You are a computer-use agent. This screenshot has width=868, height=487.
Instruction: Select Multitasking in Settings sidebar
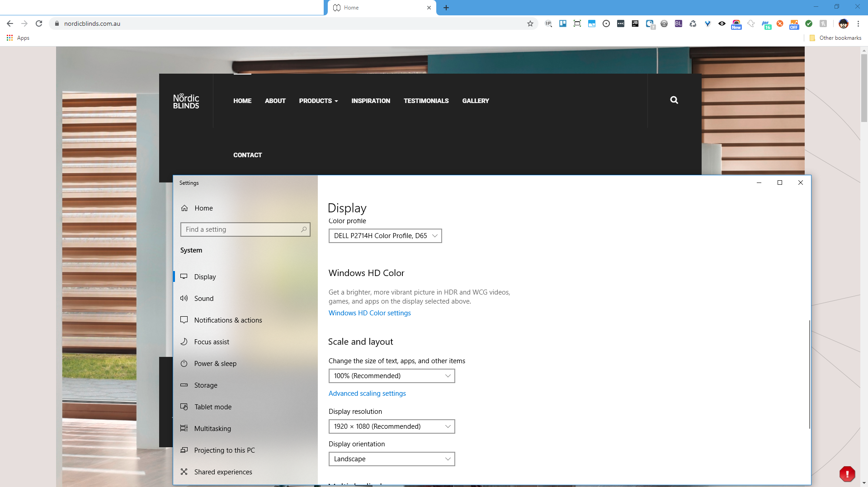click(245, 429)
